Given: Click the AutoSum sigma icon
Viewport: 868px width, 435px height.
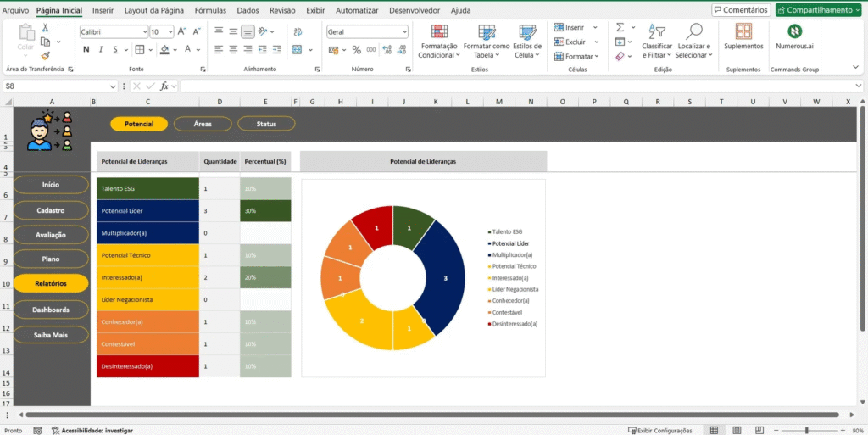Looking at the screenshot, I should 620,26.
